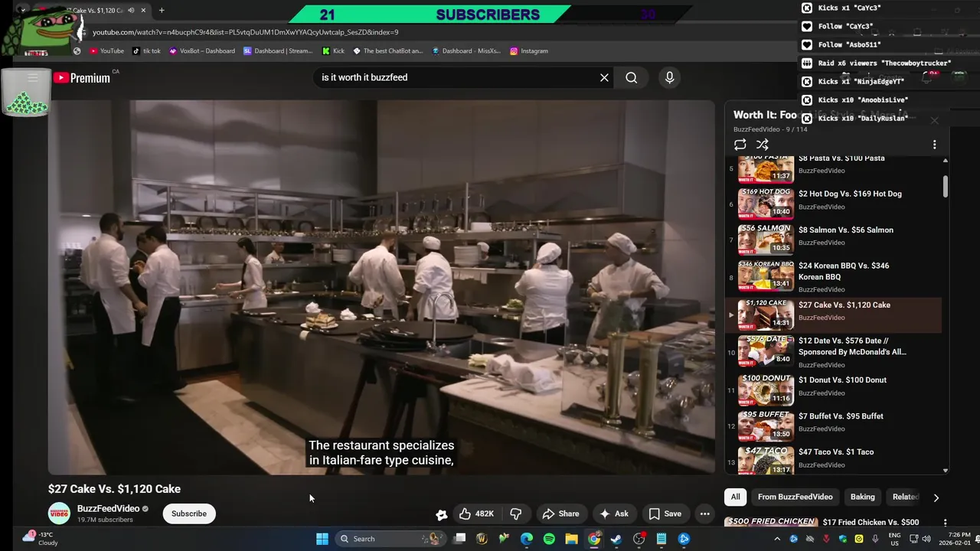Save the video to a playlist
This screenshot has height=551, width=980.
(665, 514)
